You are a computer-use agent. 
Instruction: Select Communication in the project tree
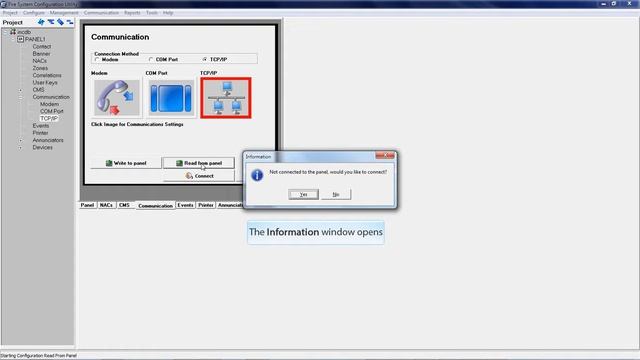click(x=51, y=97)
